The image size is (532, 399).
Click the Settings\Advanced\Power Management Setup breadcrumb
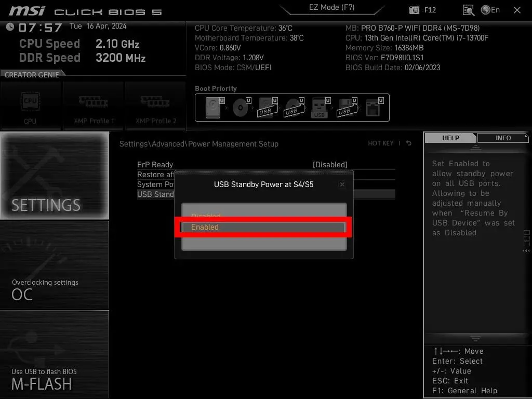[x=199, y=144]
